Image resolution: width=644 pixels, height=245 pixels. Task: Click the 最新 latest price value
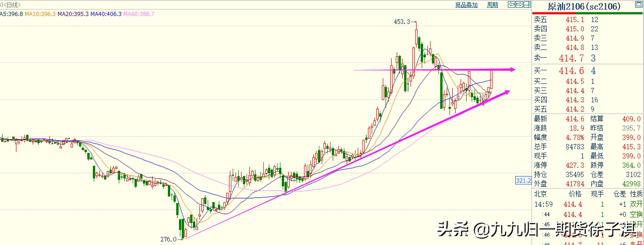click(575, 119)
